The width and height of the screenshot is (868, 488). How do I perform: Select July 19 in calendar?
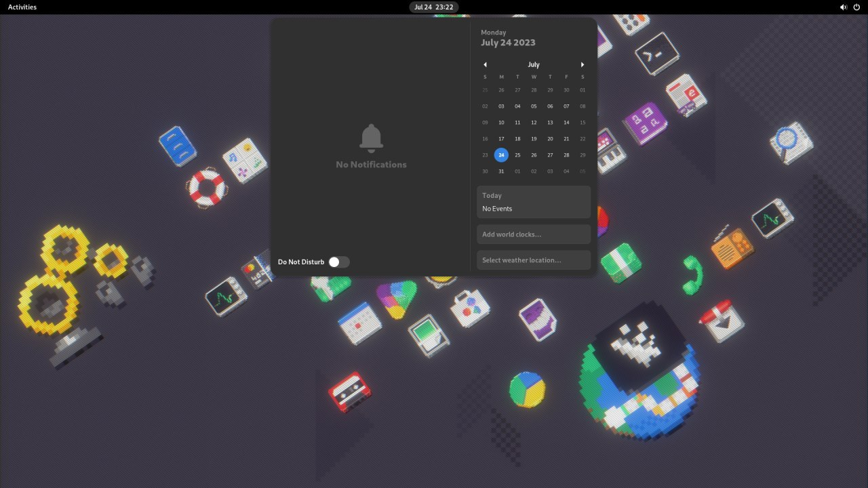[534, 139]
